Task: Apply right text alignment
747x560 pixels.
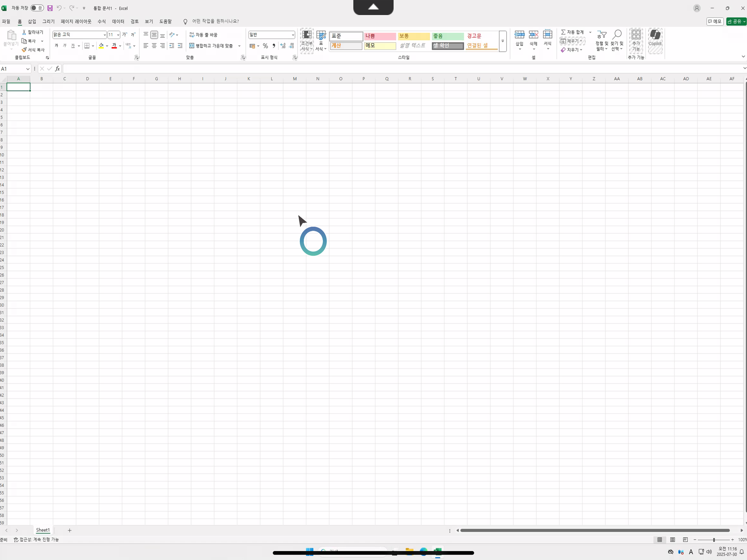Action: tap(162, 46)
